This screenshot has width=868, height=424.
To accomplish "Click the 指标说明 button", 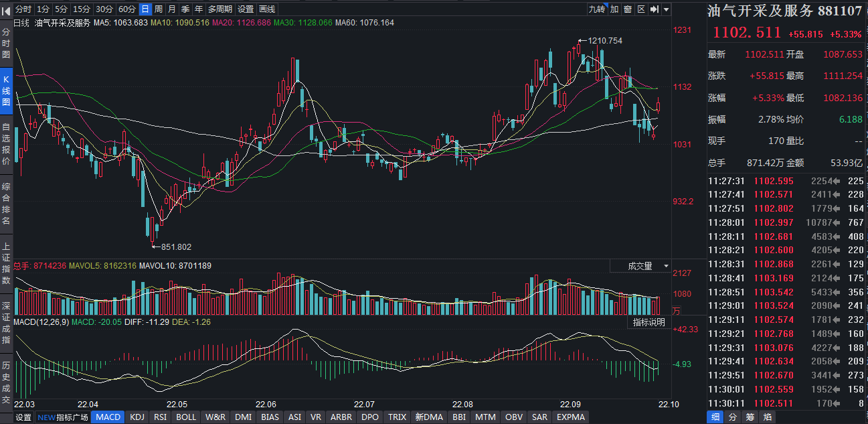I will pos(649,322).
